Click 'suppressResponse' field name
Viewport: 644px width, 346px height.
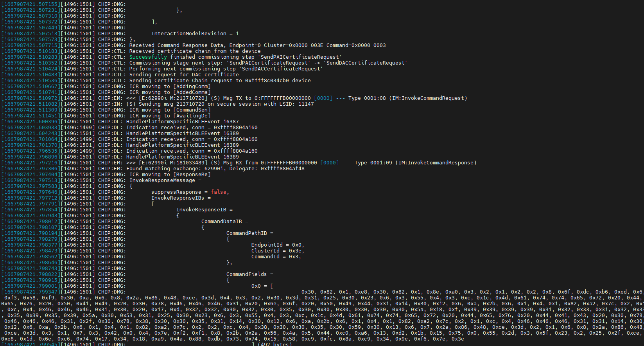[176, 192]
